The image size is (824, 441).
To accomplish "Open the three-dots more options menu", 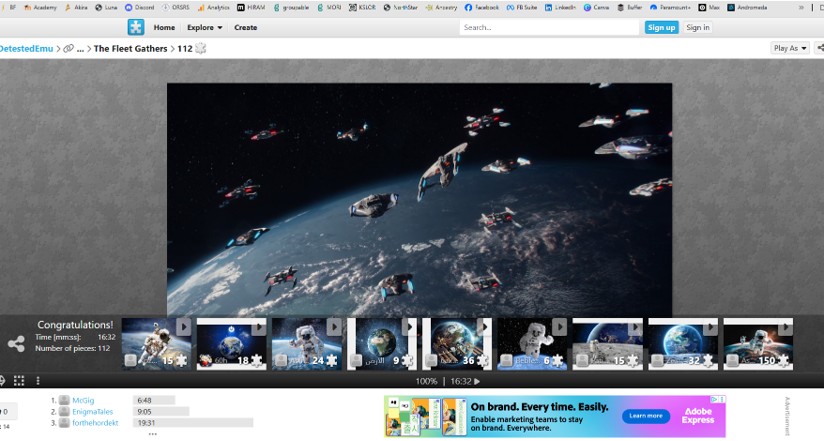I will click(38, 381).
